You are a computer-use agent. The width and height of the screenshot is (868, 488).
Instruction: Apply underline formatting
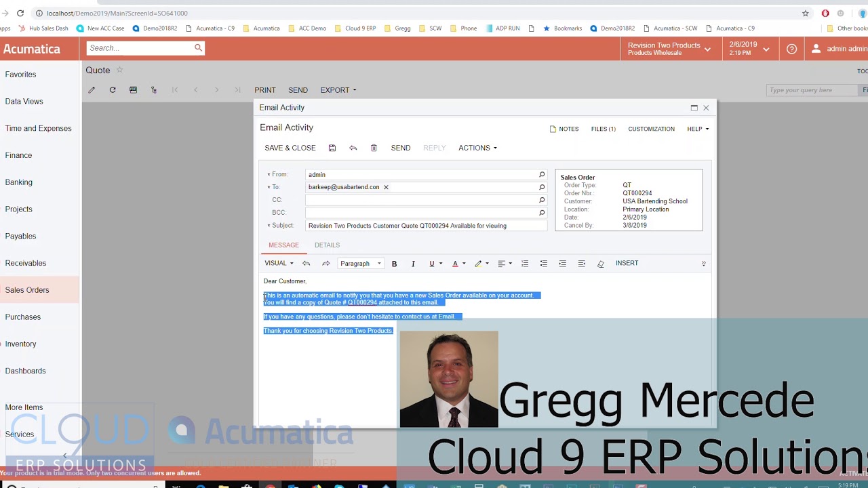point(431,264)
